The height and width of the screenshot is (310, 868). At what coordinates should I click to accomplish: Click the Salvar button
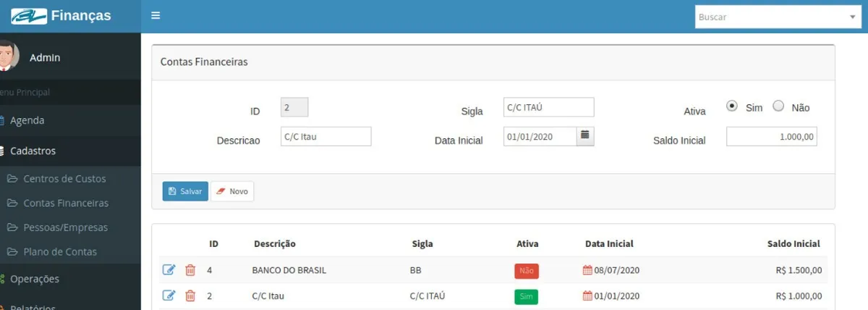pyautogui.click(x=185, y=191)
